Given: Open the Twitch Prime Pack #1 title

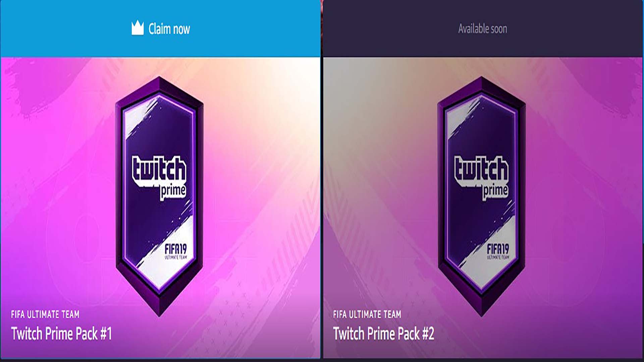Looking at the screenshot, I should (x=61, y=334).
